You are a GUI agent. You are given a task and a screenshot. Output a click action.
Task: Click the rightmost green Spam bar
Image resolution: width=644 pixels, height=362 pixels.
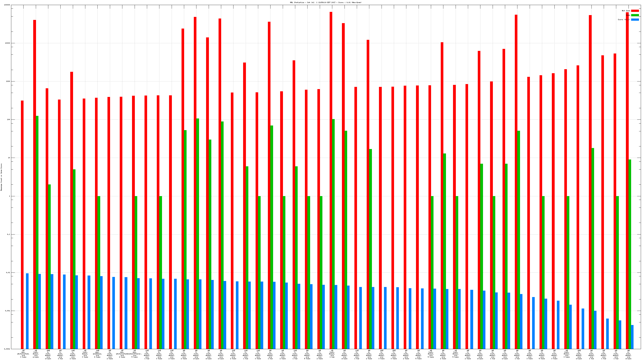coord(630,254)
